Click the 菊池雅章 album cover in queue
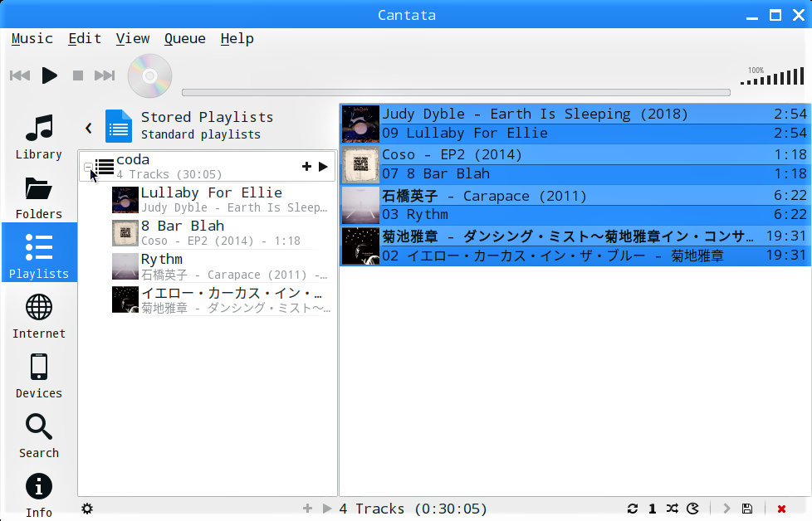 click(x=360, y=246)
